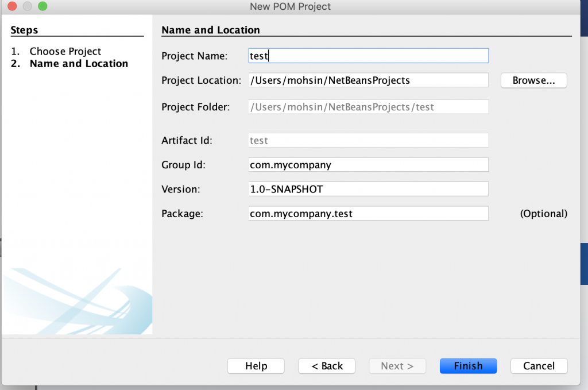Click the red close button of the dialog
Viewport: 588px width, 390px height.
click(12, 6)
